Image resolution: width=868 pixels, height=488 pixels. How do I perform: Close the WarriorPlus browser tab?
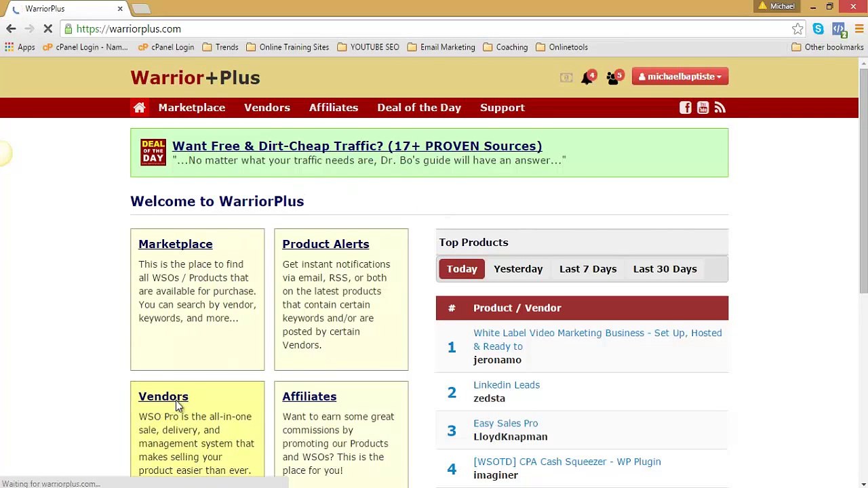coord(120,9)
